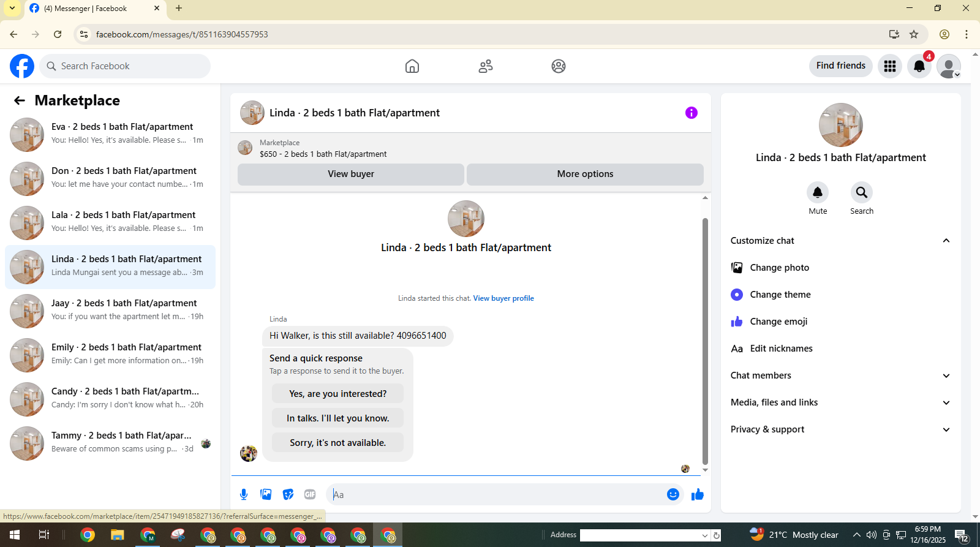Open notifications bell with 4 badge

coord(919,66)
